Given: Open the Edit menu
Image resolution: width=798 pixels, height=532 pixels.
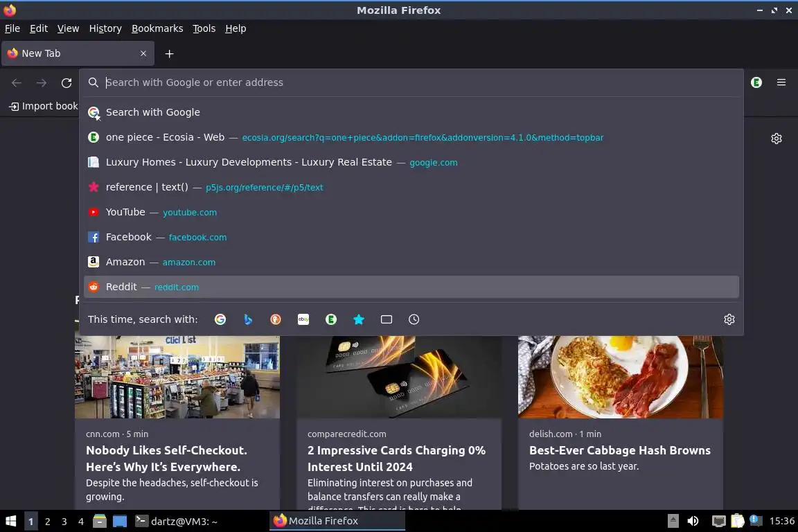Looking at the screenshot, I should click(39, 28).
